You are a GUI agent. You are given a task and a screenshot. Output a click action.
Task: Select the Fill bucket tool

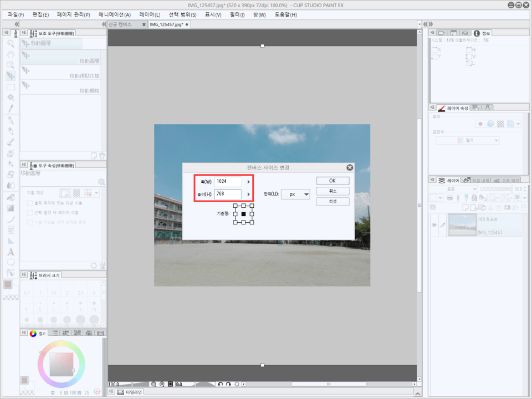pyautogui.click(x=11, y=197)
